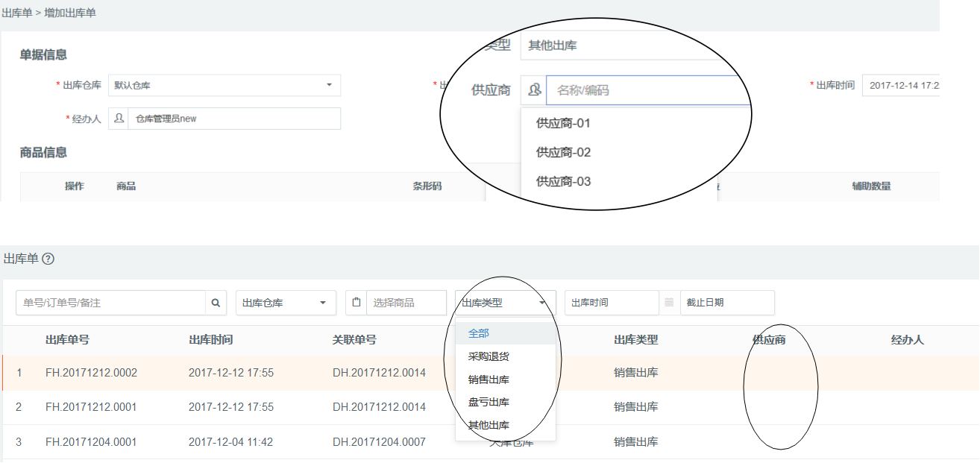The width and height of the screenshot is (980, 463).
Task: Click the search magnifier icon
Action: (x=216, y=303)
